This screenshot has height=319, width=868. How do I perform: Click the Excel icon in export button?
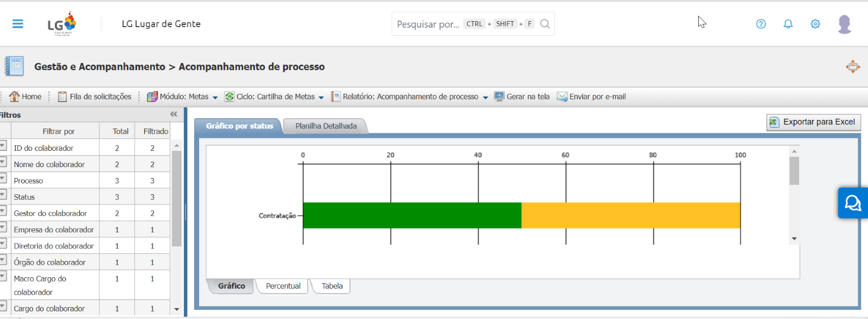tap(774, 122)
